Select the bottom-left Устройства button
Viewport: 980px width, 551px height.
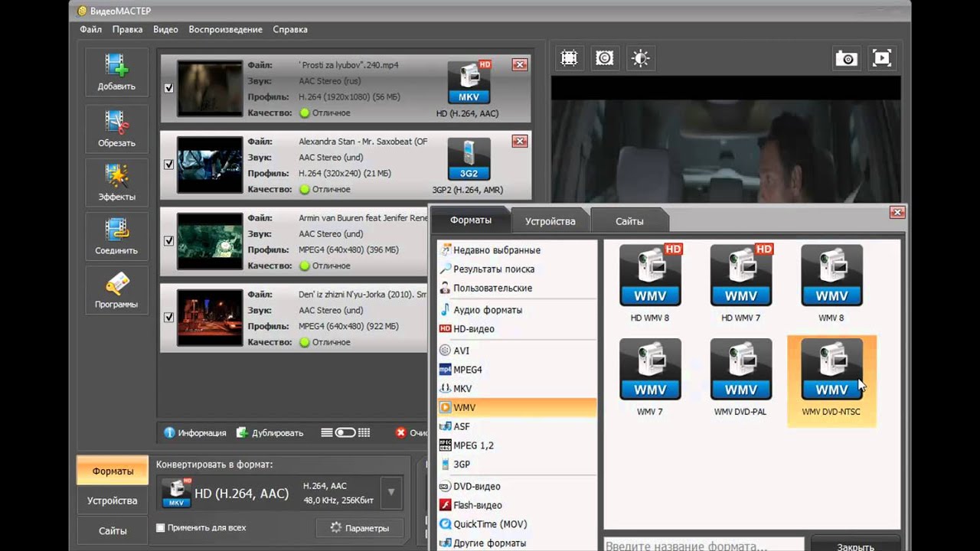tap(113, 500)
